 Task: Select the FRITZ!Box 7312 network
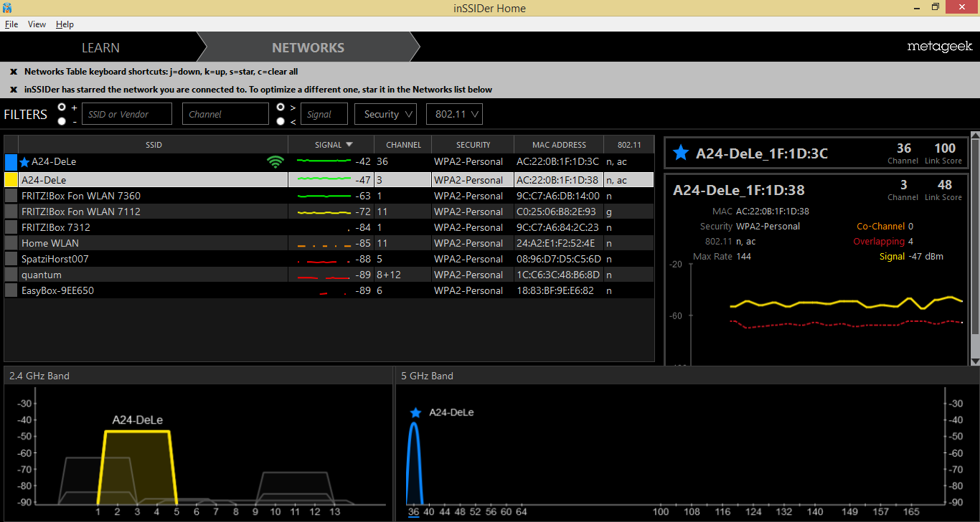coord(329,227)
